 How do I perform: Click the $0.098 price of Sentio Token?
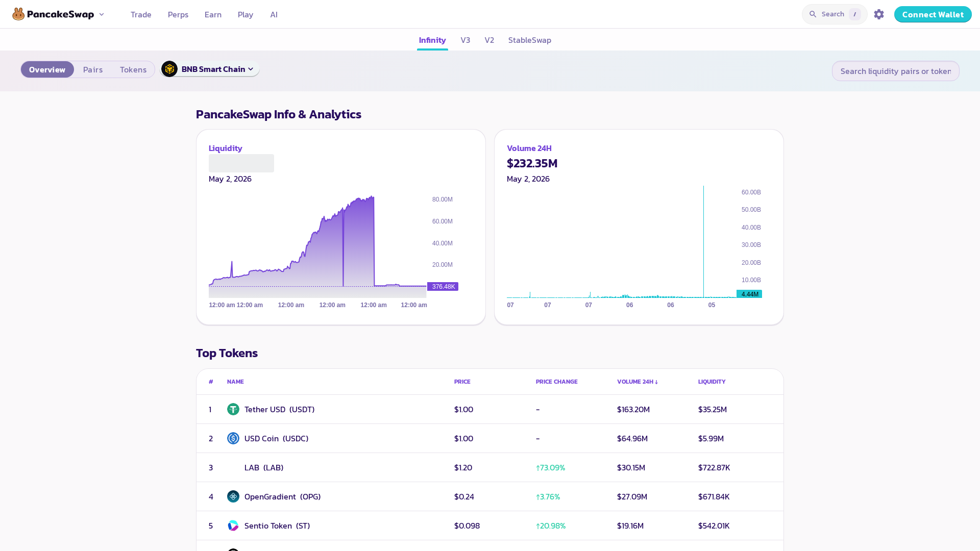coord(467,525)
